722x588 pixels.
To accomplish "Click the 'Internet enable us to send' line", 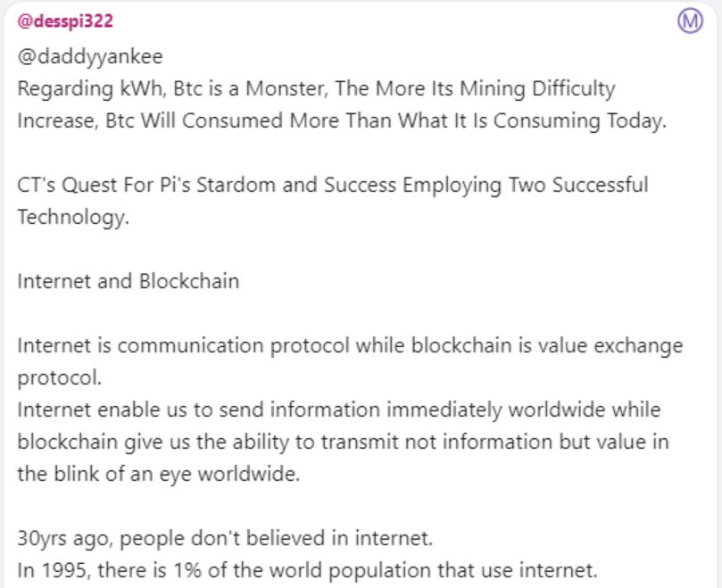I will tap(339, 410).
